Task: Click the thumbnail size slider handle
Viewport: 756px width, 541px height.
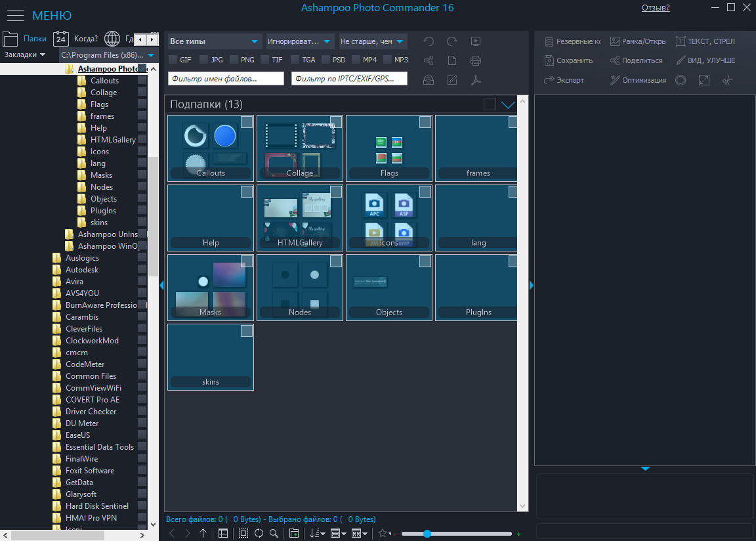Action: point(427,534)
